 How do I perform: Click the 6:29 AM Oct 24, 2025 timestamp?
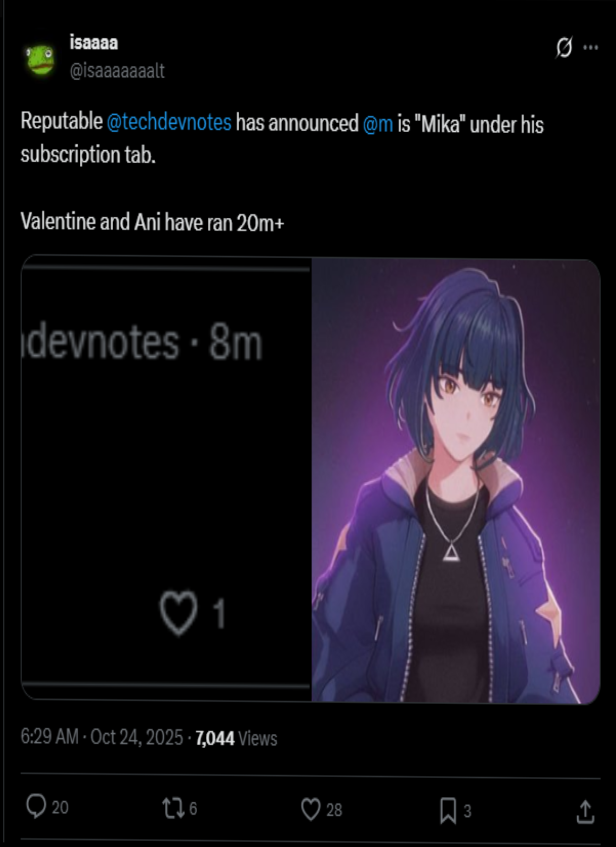pyautogui.click(x=102, y=737)
